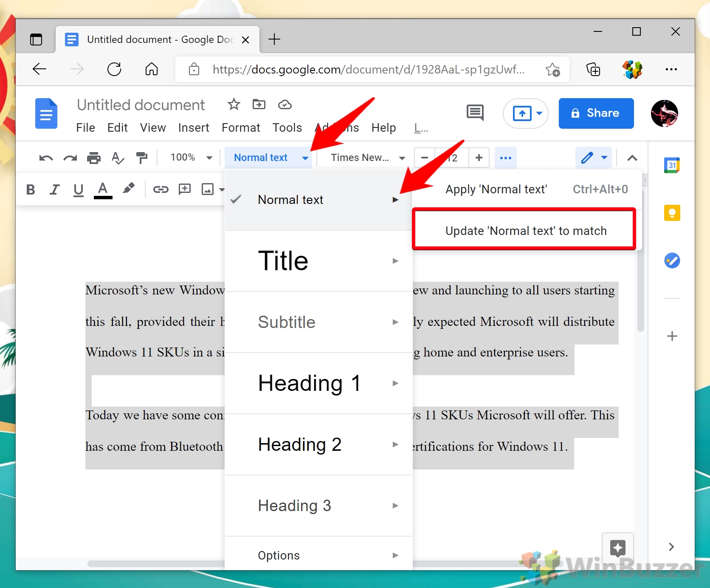Open Google Calendar in side panel
The width and height of the screenshot is (710, 588).
coord(672,165)
